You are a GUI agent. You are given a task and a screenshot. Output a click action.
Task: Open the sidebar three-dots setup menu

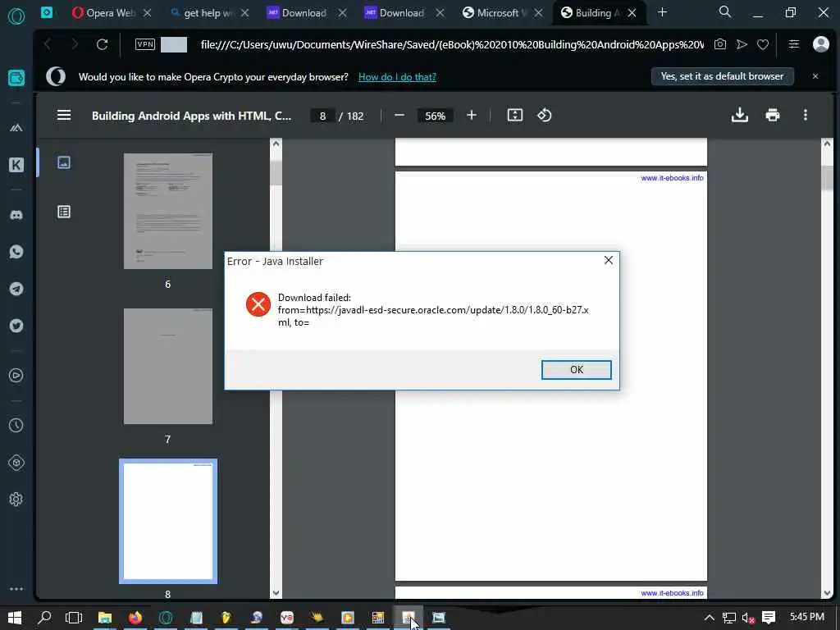click(16, 589)
